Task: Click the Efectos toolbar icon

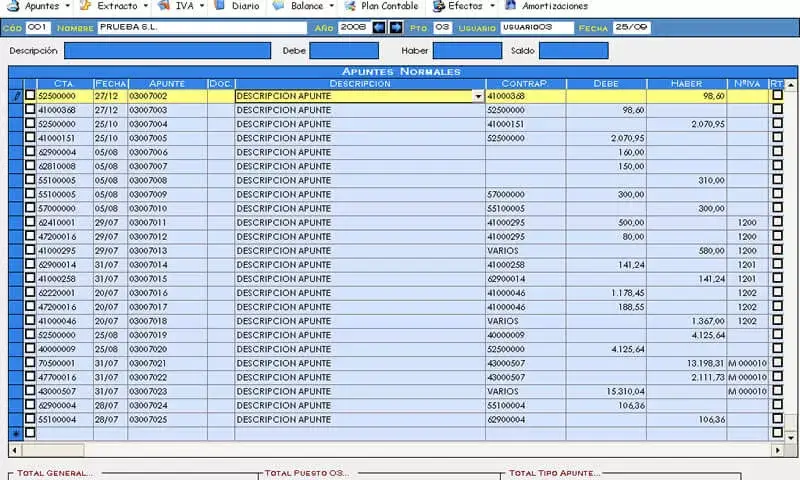Action: pyautogui.click(x=438, y=6)
